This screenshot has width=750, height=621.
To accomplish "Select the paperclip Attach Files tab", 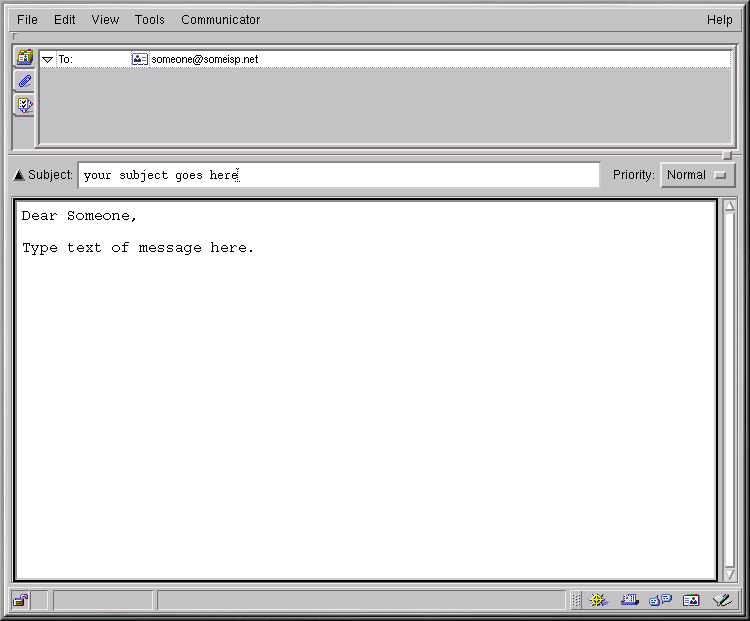I will tap(24, 81).
